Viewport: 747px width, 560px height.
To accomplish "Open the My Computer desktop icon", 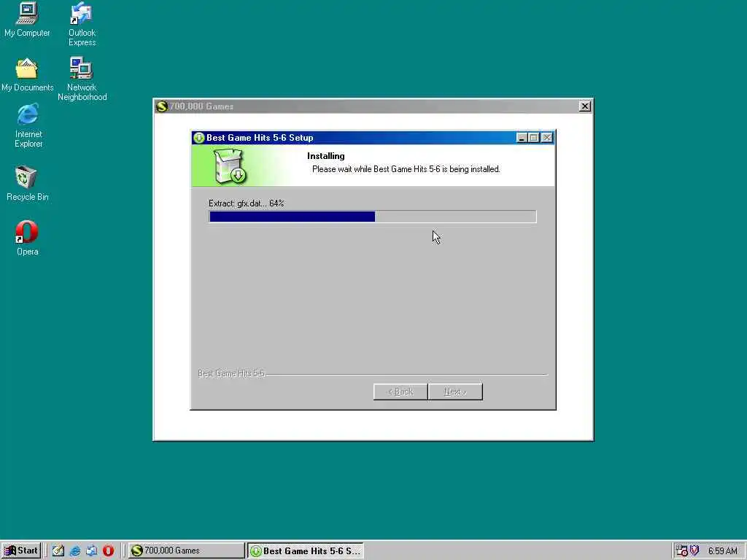I will [27, 20].
